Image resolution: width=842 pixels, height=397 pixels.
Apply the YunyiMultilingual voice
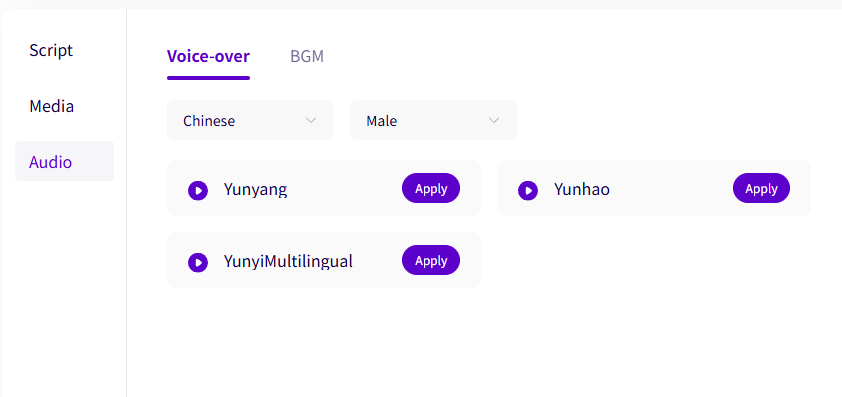point(431,260)
